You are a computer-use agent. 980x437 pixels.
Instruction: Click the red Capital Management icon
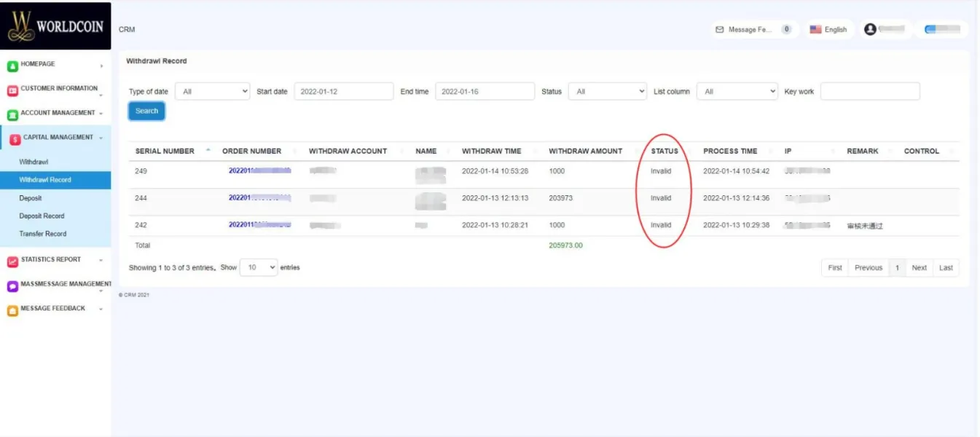click(15, 139)
